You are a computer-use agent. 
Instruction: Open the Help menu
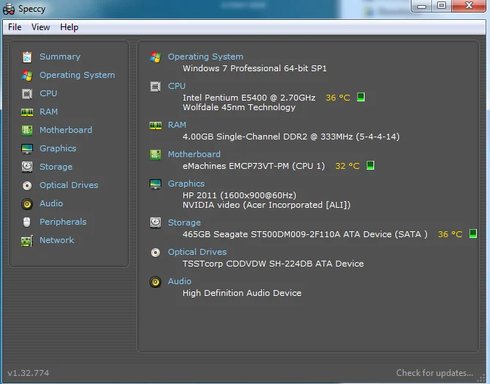[x=69, y=27]
